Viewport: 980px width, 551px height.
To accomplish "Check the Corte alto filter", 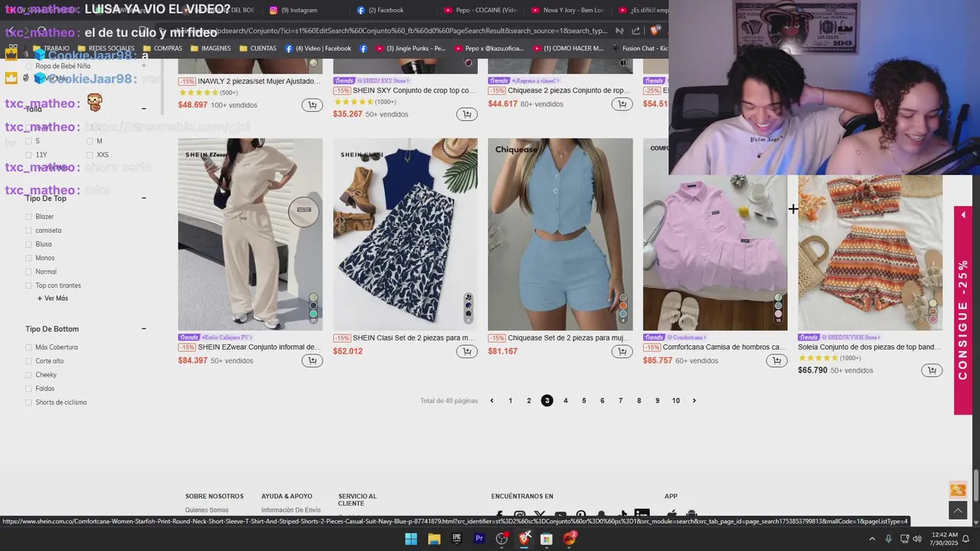I will 29,361.
